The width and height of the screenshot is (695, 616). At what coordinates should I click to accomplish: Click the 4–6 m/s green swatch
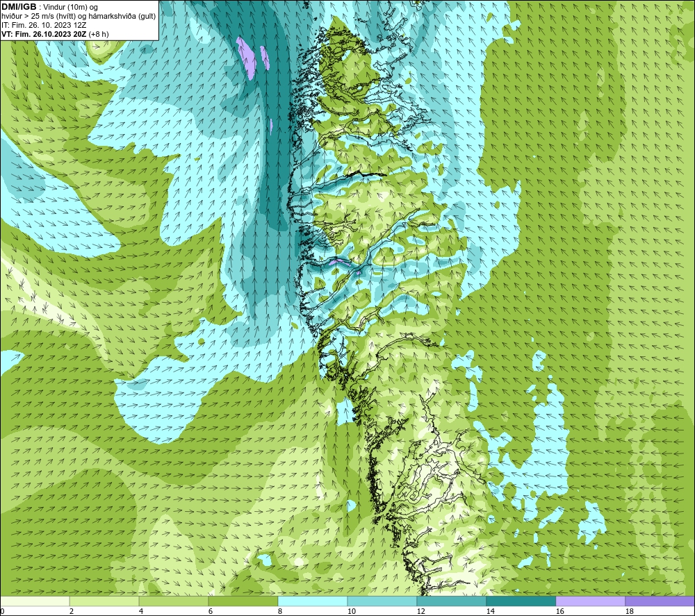coord(173,601)
